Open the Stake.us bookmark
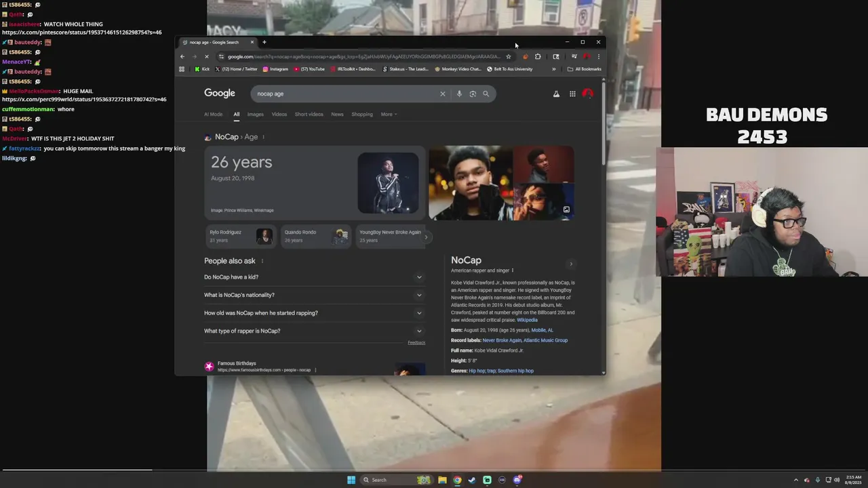 (x=406, y=69)
